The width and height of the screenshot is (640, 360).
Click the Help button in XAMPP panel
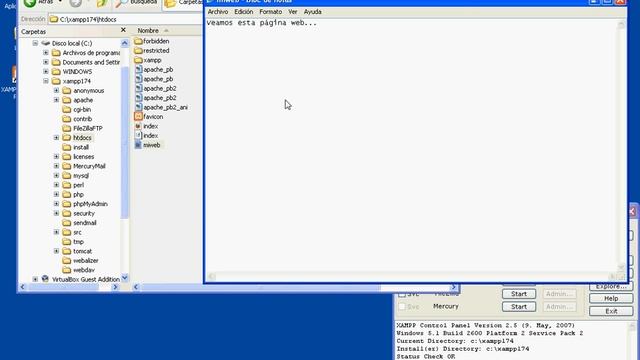[x=611, y=298]
